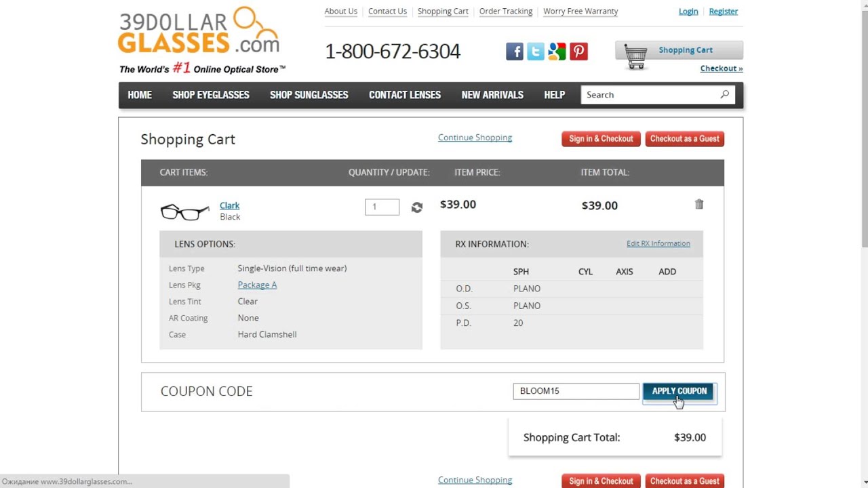Image resolution: width=868 pixels, height=488 pixels.
Task: Click the 'Black' color text under Clark
Action: [230, 217]
